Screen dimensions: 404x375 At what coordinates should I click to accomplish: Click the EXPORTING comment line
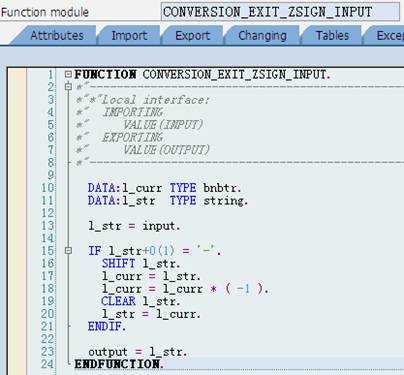click(x=120, y=137)
